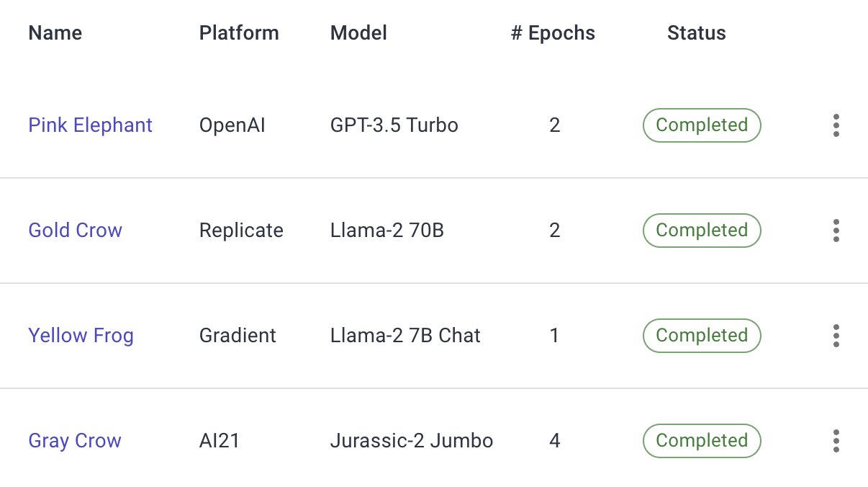Screen dimensions: 868x487
Task: Click the Name column header
Action: tap(55, 33)
